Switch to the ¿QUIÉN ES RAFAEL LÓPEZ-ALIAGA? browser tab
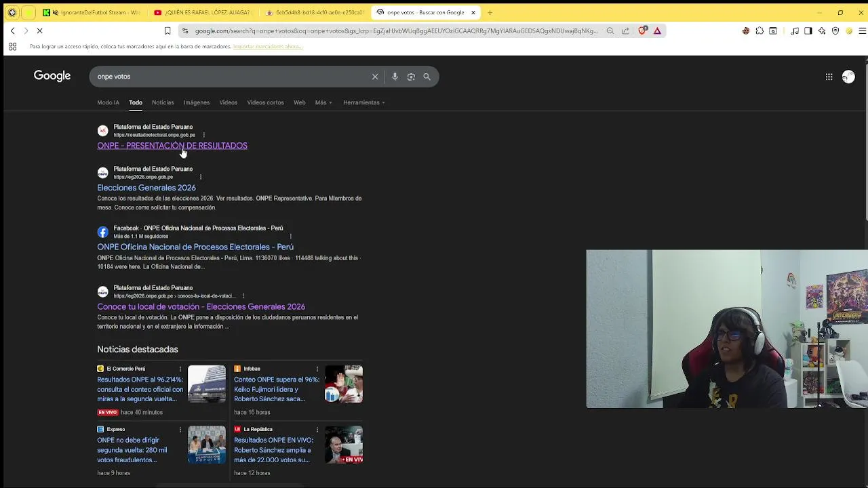 (x=203, y=12)
